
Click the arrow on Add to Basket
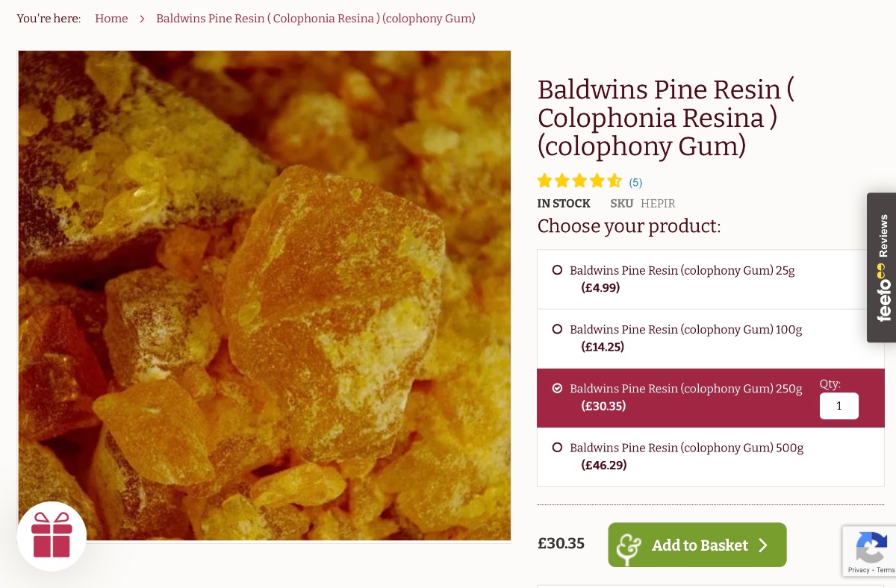point(763,545)
